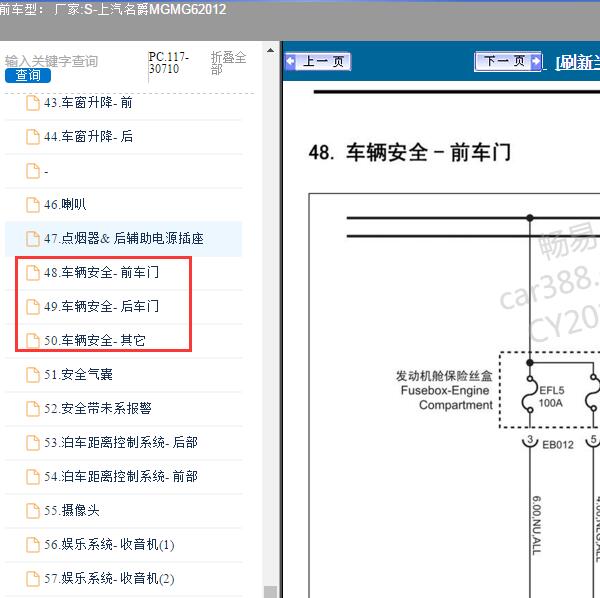Select 47.点烟器&后辅助电源插座
Screen dimensions: 600x598
[x=123, y=238]
